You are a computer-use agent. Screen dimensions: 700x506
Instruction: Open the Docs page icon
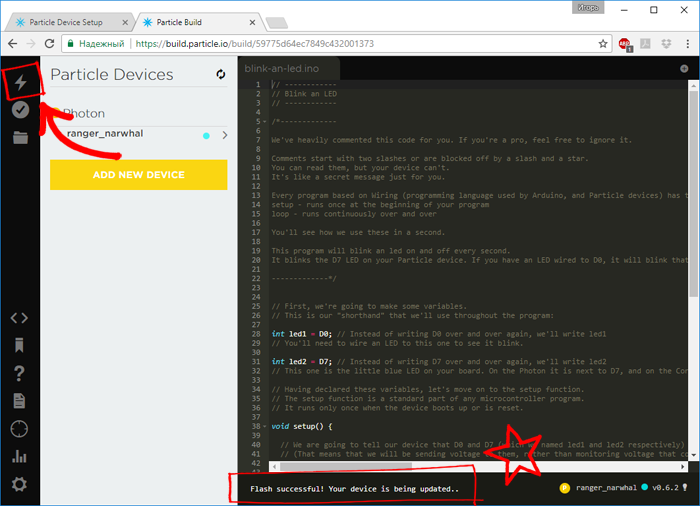(19, 401)
